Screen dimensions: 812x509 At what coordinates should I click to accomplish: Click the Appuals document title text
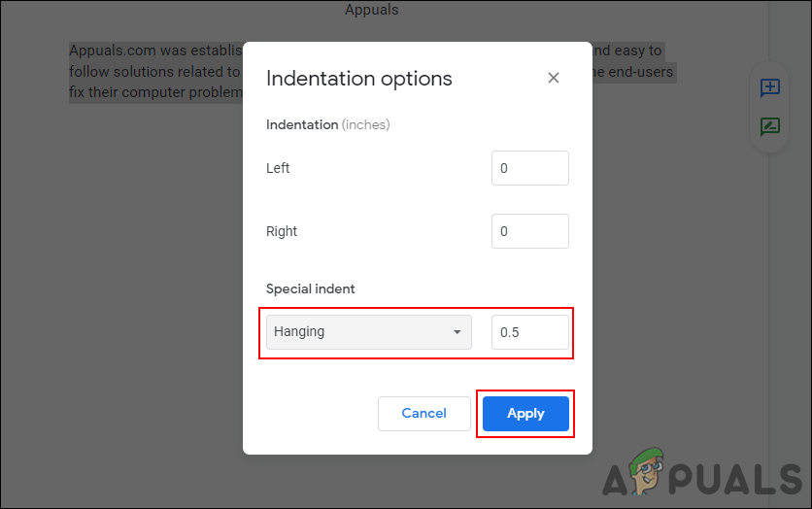[x=371, y=10]
